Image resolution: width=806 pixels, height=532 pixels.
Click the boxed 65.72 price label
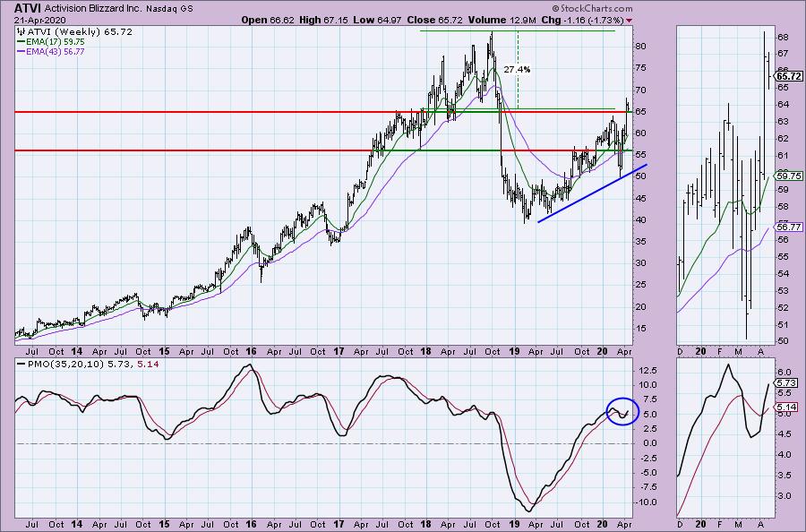(789, 76)
